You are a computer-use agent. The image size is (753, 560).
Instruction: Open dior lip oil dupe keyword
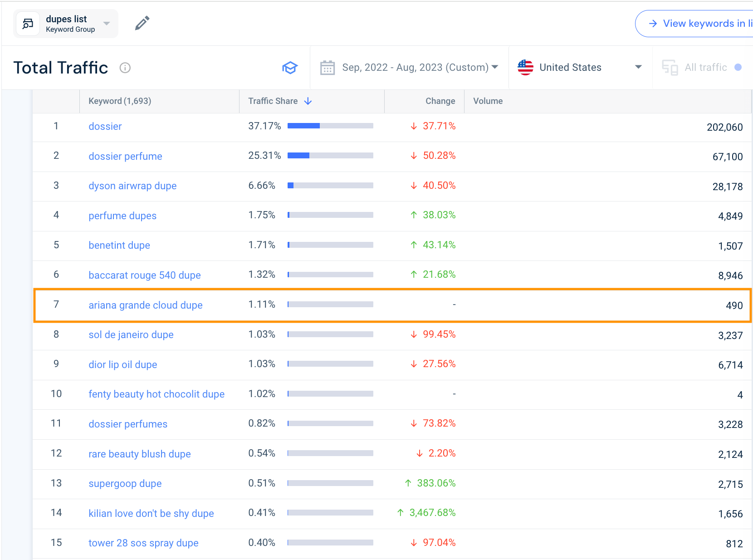(123, 365)
